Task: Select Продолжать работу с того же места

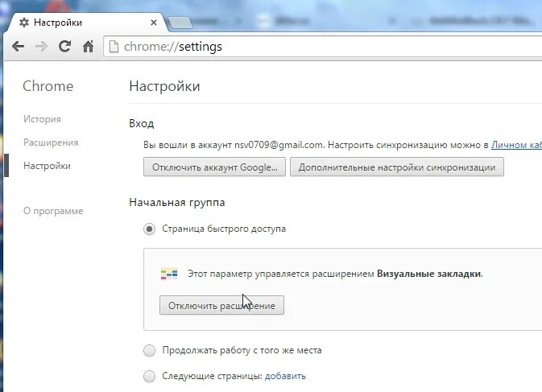Action: 149,351
